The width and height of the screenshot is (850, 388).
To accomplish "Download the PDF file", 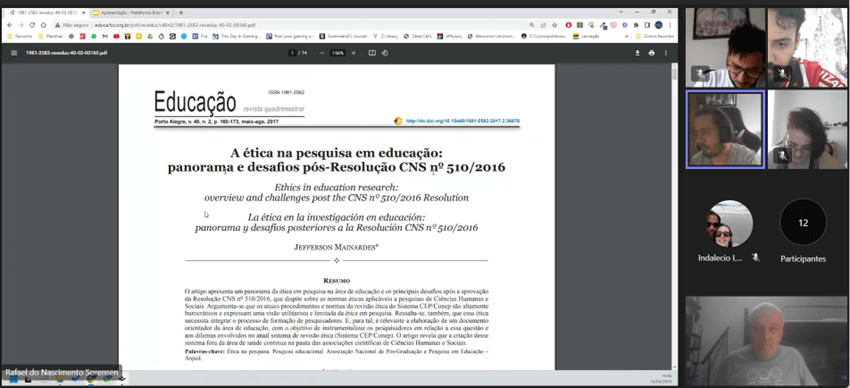I will [638, 53].
